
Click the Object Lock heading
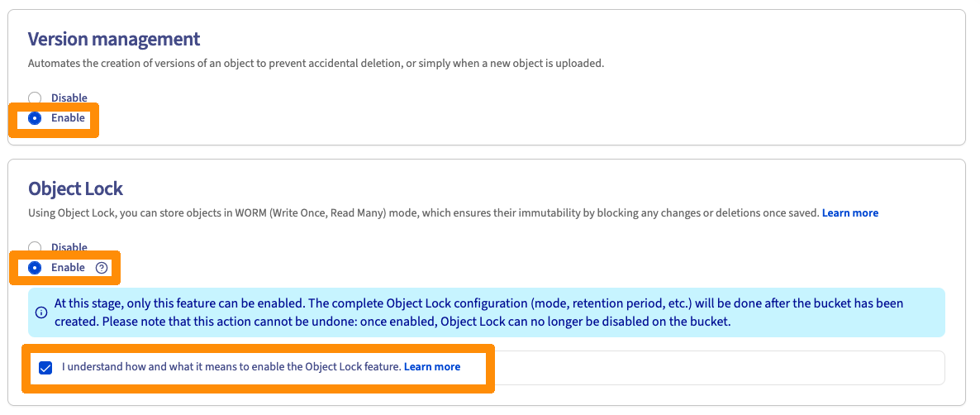coord(75,188)
